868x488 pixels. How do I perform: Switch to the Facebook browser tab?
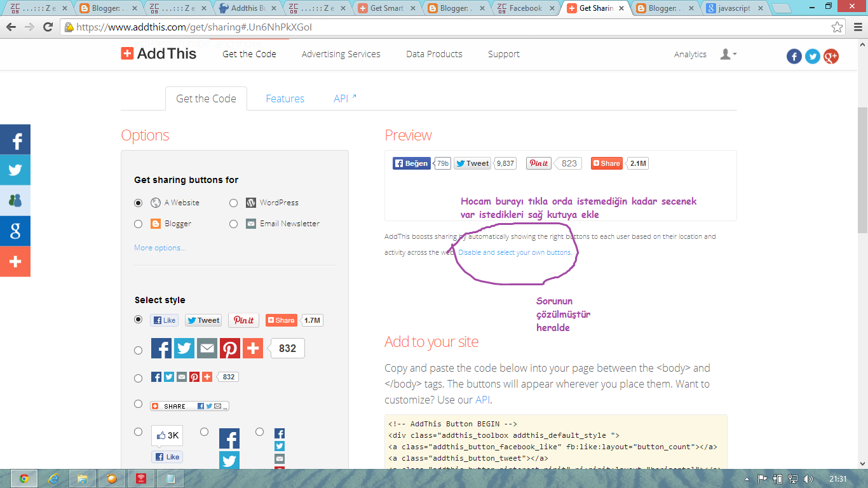(x=526, y=8)
